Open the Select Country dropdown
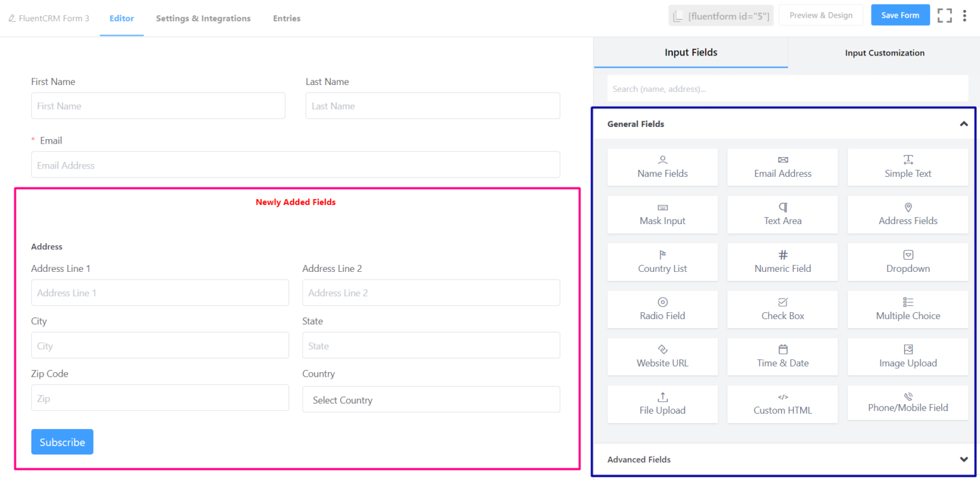 point(431,399)
